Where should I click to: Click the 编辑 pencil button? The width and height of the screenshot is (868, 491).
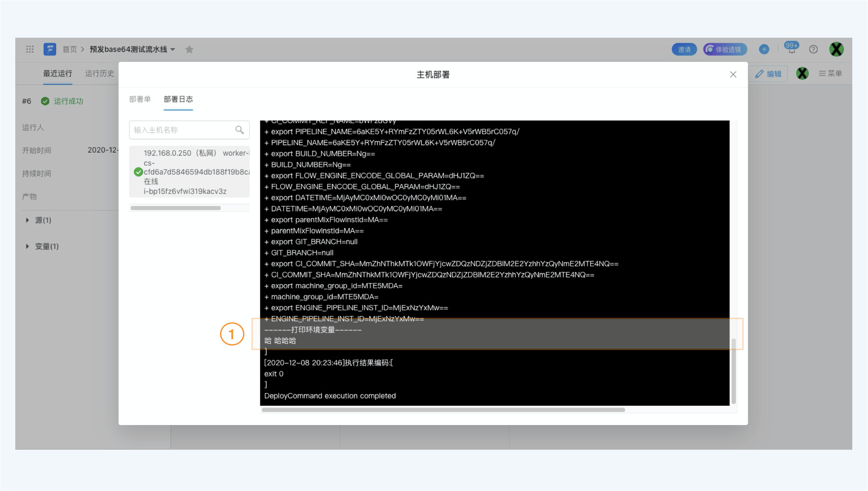[x=768, y=74]
